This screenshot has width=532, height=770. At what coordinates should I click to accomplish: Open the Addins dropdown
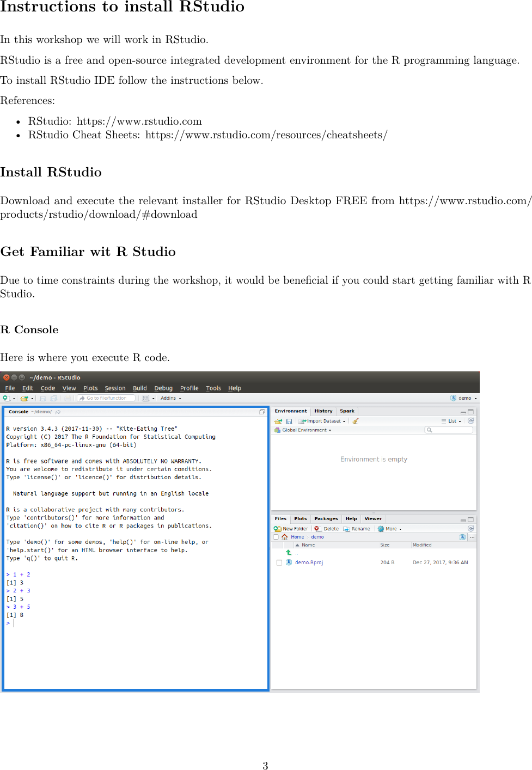click(x=171, y=398)
